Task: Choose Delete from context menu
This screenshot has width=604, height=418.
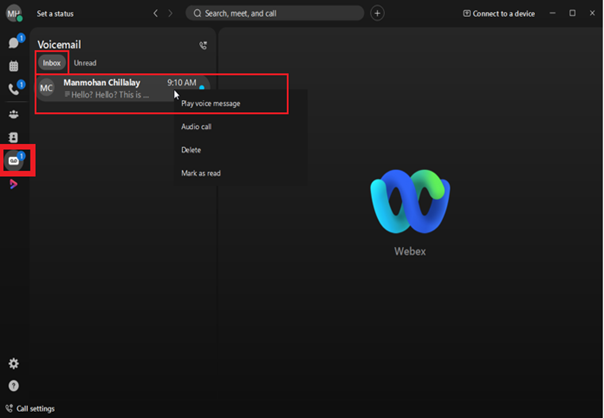Action: (191, 150)
